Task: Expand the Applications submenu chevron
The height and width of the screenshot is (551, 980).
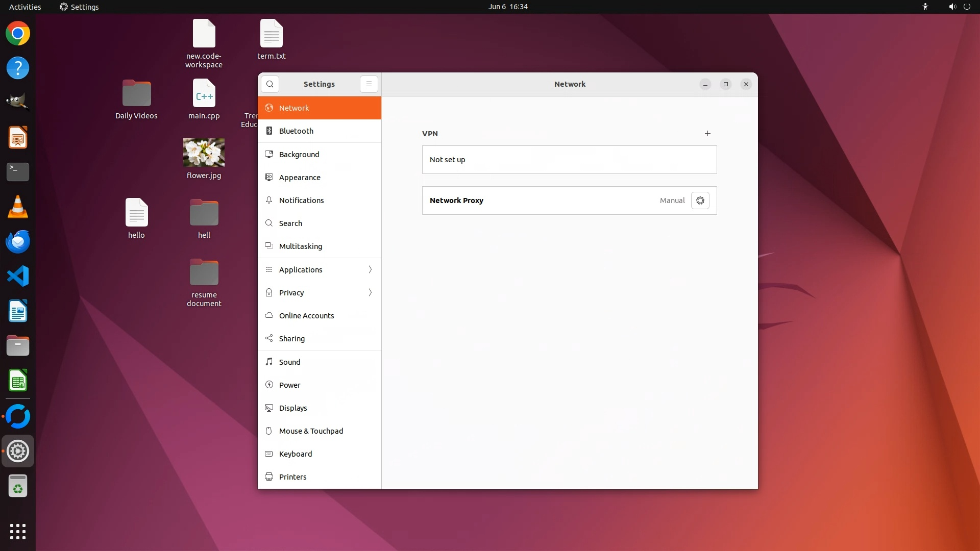Action: tap(370, 269)
